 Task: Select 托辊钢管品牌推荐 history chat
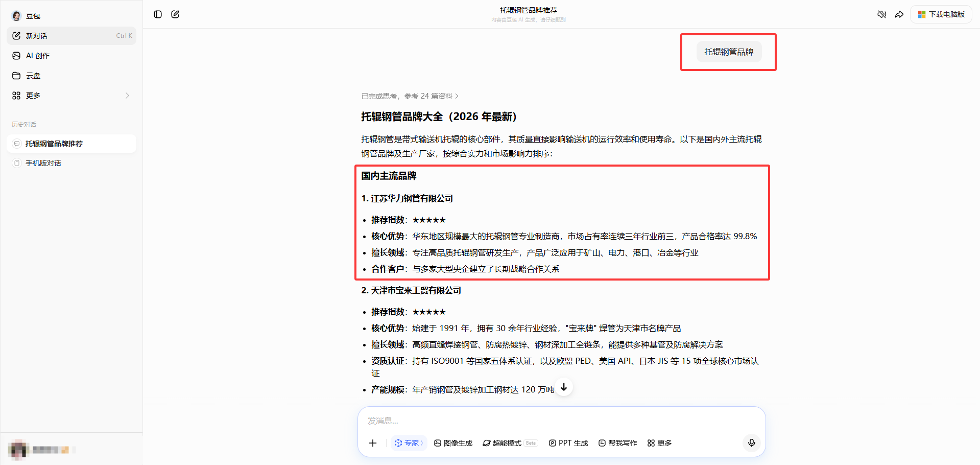click(x=71, y=144)
